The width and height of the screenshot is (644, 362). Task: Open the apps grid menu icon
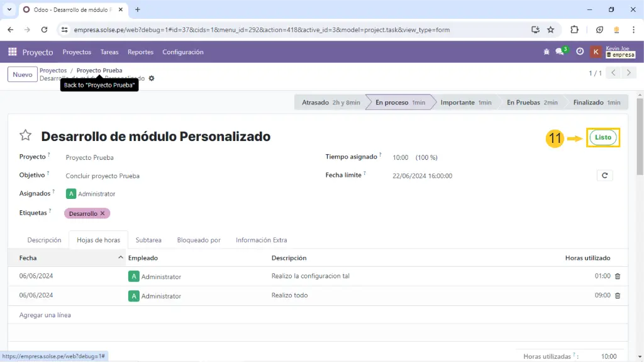pyautogui.click(x=12, y=52)
